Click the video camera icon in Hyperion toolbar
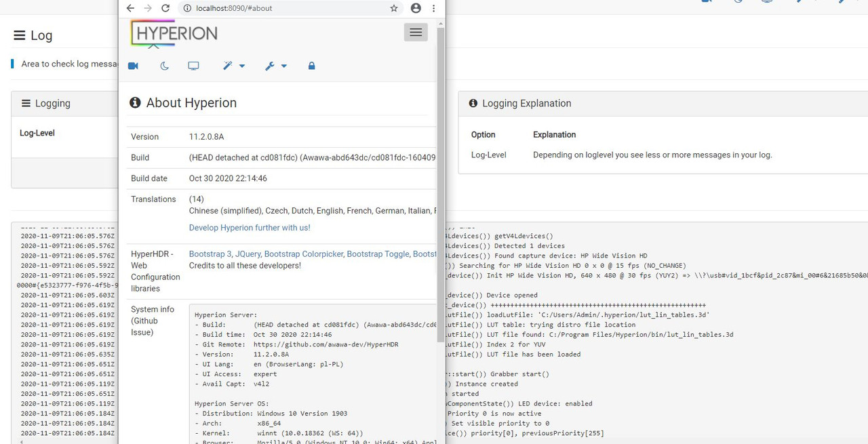 click(x=133, y=66)
